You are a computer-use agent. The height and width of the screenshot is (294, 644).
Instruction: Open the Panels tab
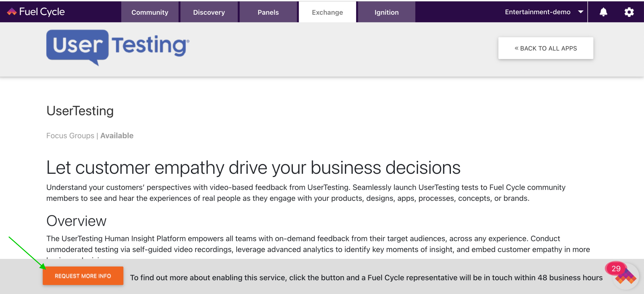tap(268, 12)
